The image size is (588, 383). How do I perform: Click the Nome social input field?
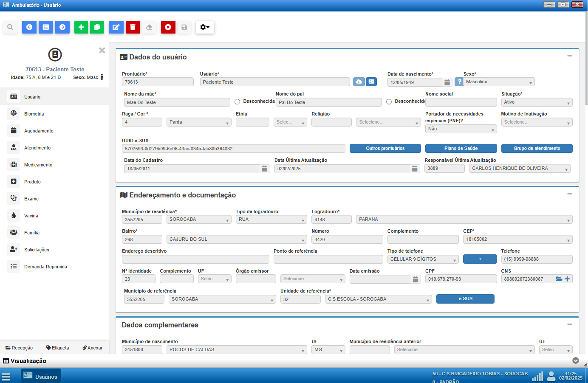tap(461, 102)
